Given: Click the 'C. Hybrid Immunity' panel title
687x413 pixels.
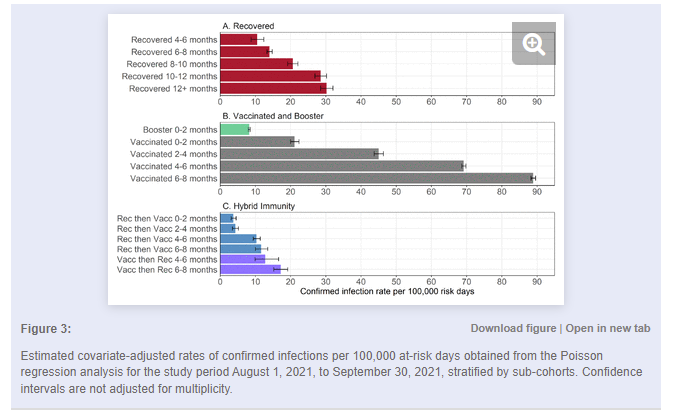Looking at the screenshot, I should (258, 206).
